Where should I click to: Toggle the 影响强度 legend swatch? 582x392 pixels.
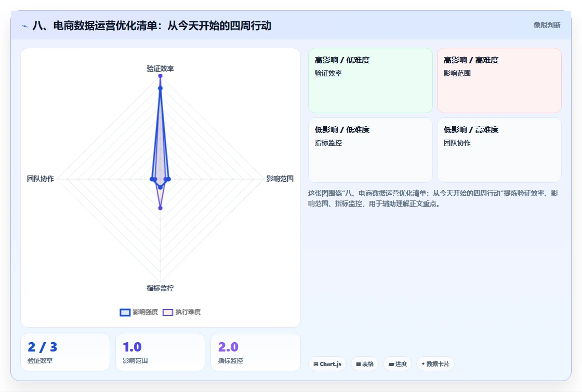pos(125,312)
